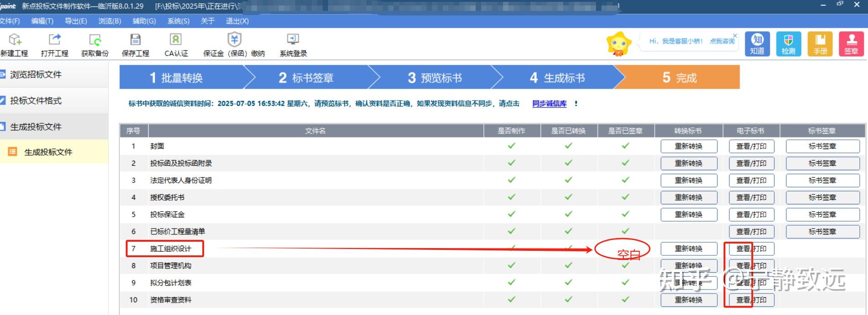The image size is (868, 315).
Task: Open the 手册 manual icon
Action: (820, 44)
